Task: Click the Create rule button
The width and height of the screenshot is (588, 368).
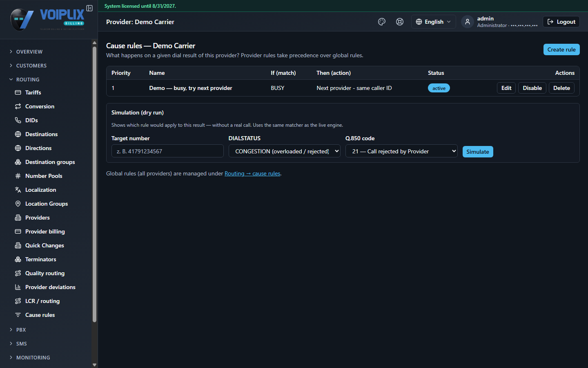Action: (561, 49)
